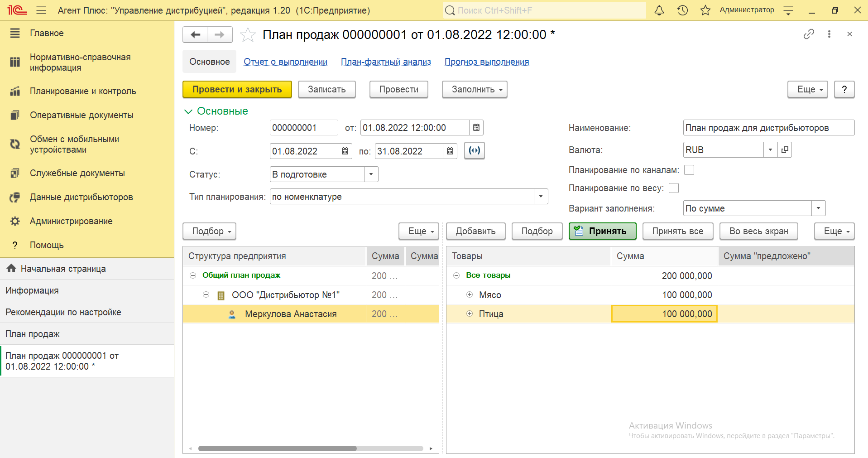Click the copy link chain icon

(x=809, y=34)
